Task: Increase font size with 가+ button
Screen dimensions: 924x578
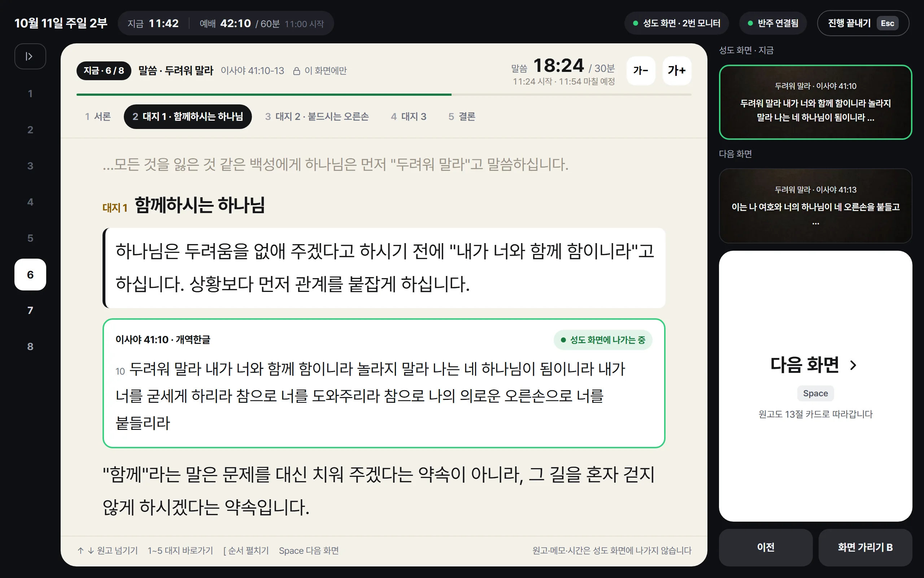Action: pos(677,70)
